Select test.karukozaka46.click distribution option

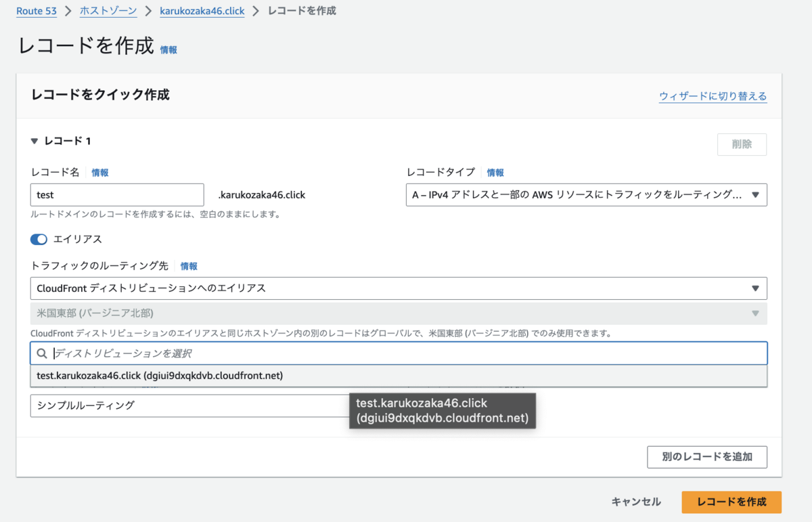click(399, 376)
